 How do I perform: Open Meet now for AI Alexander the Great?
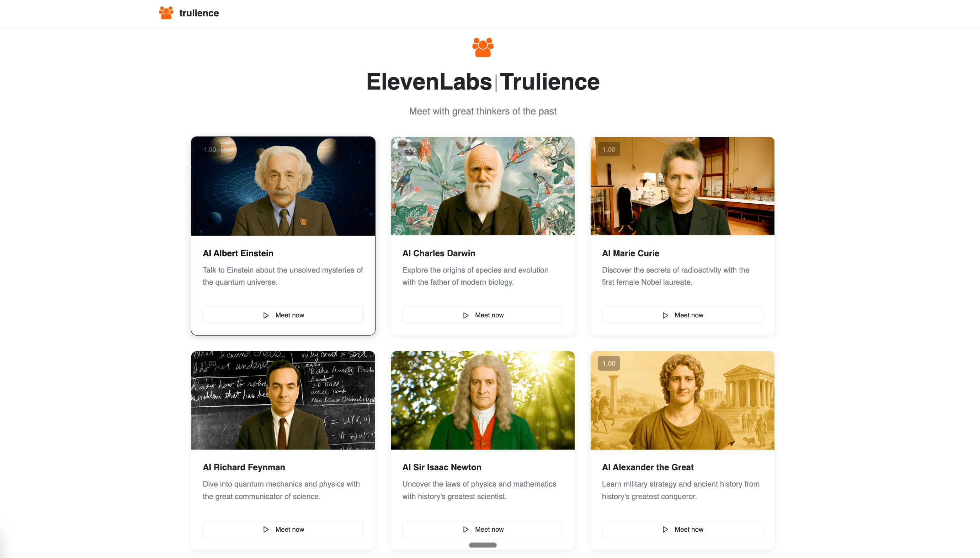(x=682, y=529)
